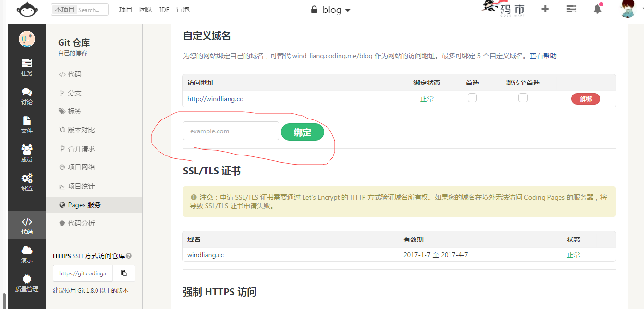
Task: Click the plus icon to create new
Action: [x=545, y=9]
